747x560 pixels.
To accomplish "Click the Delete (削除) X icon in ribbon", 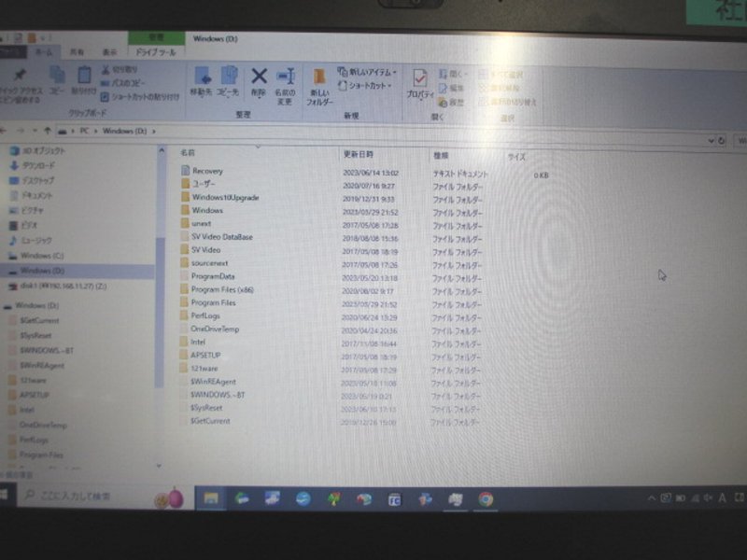I will coord(259,77).
